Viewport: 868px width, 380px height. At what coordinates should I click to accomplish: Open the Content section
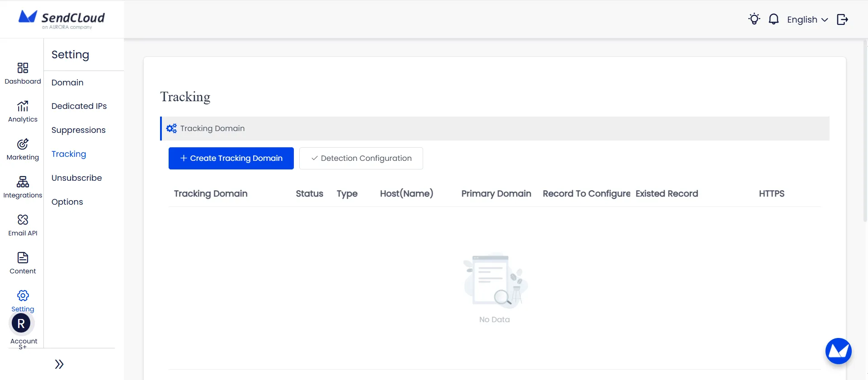point(23,263)
